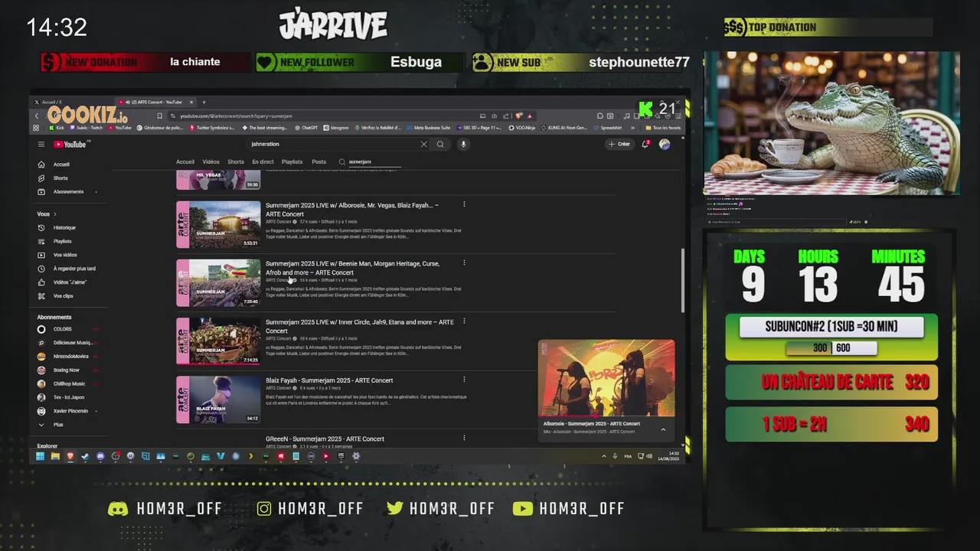Show hidden system tray icons

click(x=604, y=456)
